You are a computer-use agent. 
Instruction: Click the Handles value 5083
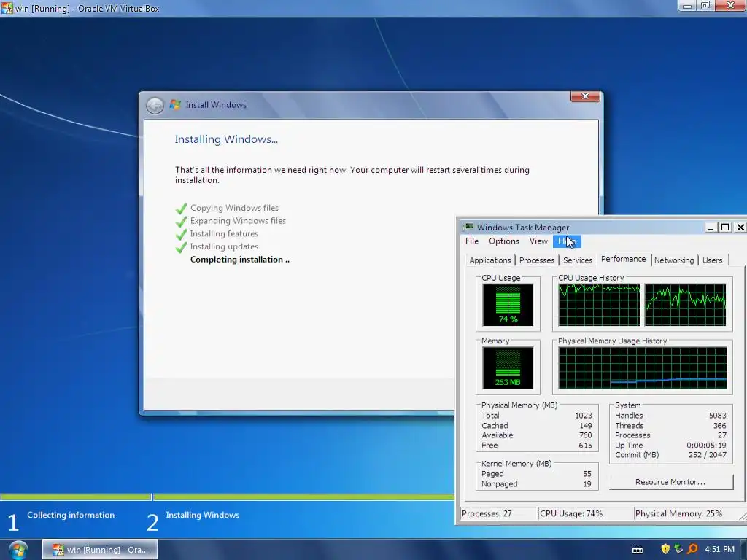[718, 415]
